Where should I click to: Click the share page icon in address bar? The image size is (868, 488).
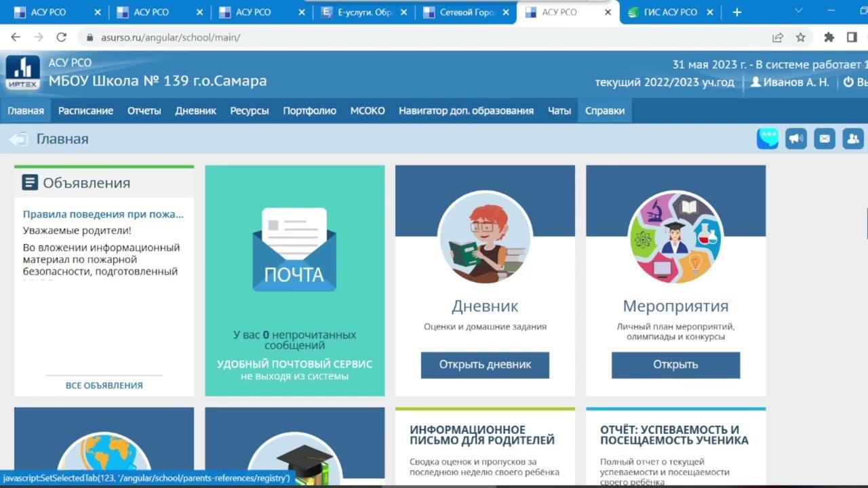(x=778, y=37)
